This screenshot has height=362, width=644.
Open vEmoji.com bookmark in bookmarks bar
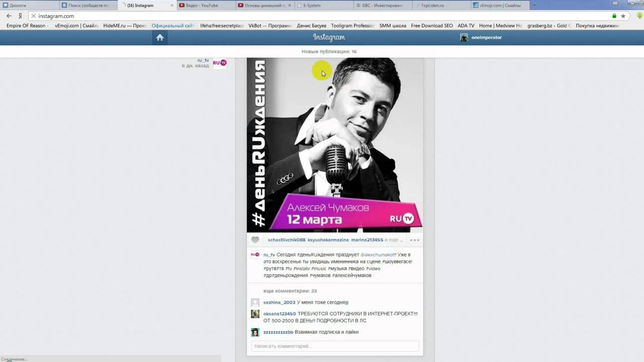coord(76,26)
